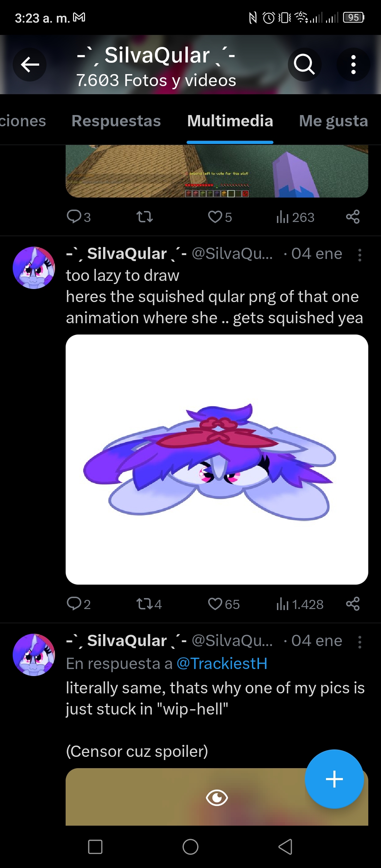Image resolution: width=381 pixels, height=868 pixels.
Task: Tap the Android home circle button
Action: pos(190,846)
